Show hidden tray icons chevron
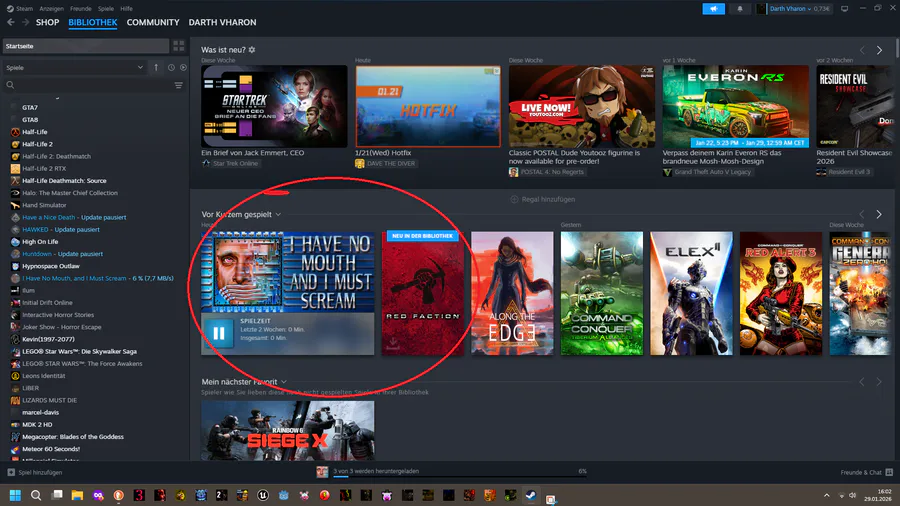Viewport: 900px width, 506px height. 827,495
